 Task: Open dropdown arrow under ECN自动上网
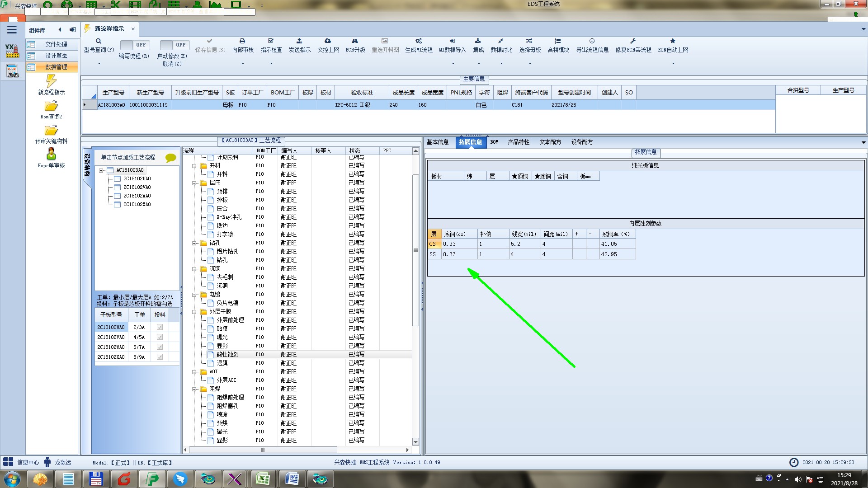pos(673,64)
